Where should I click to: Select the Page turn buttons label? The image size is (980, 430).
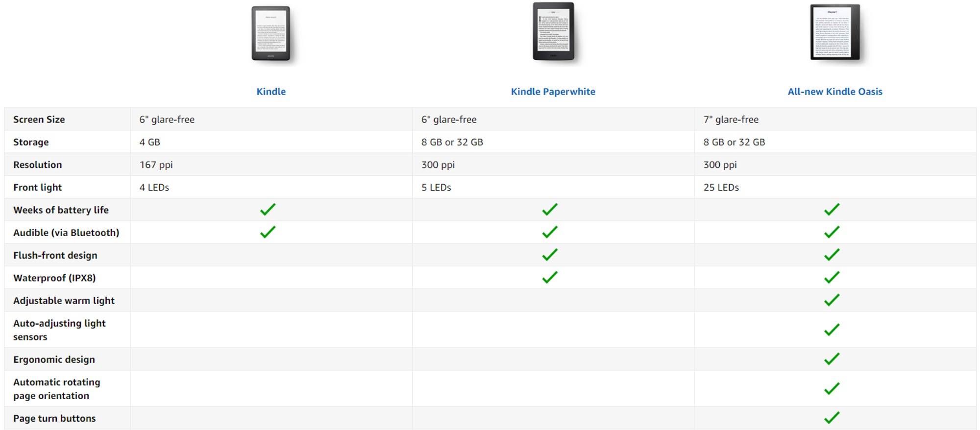click(x=54, y=418)
